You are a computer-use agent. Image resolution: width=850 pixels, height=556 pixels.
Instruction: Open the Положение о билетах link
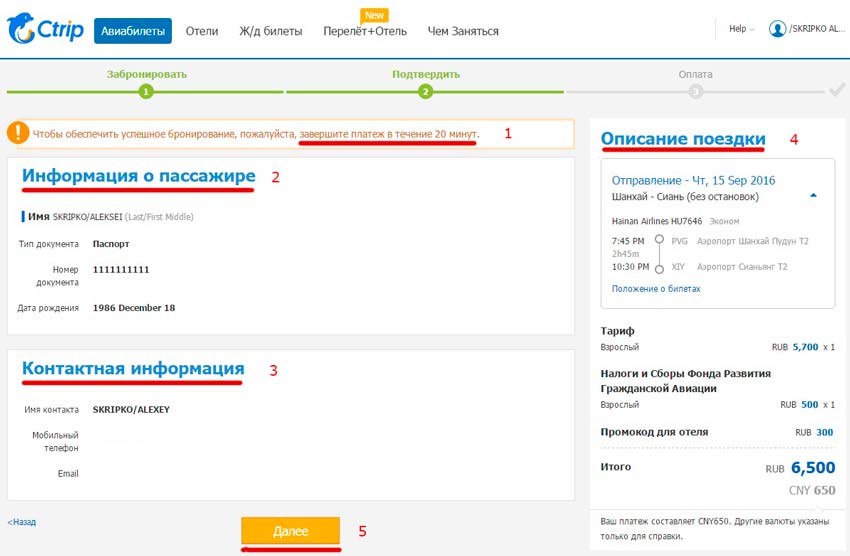pyautogui.click(x=656, y=289)
